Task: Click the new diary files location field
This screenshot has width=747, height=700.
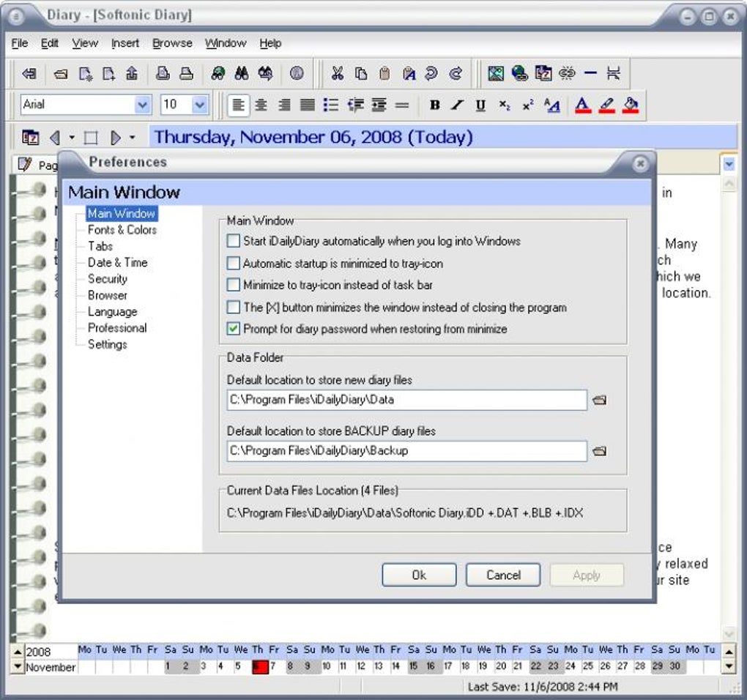Action: point(407,400)
